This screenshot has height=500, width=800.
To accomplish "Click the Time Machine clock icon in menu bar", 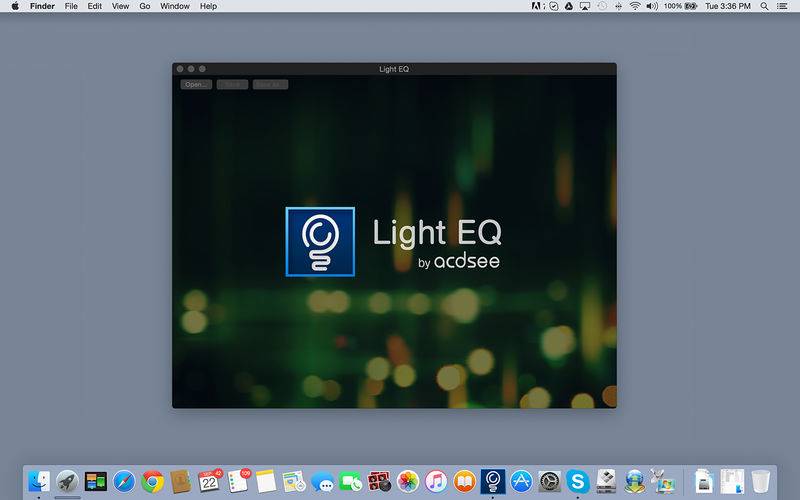I will (602, 6).
